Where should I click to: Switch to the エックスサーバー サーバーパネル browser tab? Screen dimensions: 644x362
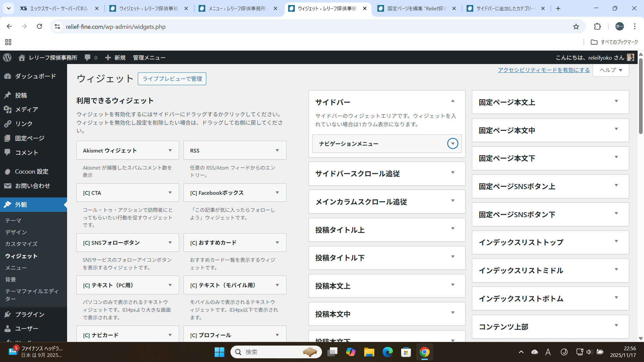click(59, 8)
